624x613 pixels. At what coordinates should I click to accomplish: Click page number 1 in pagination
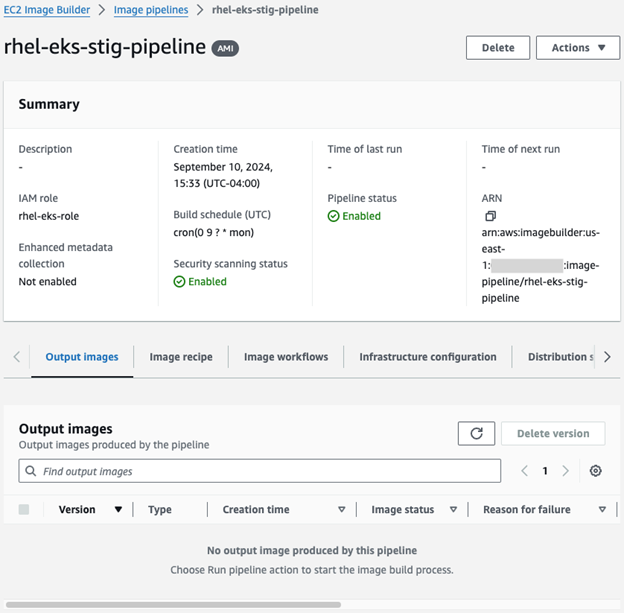[x=545, y=471]
